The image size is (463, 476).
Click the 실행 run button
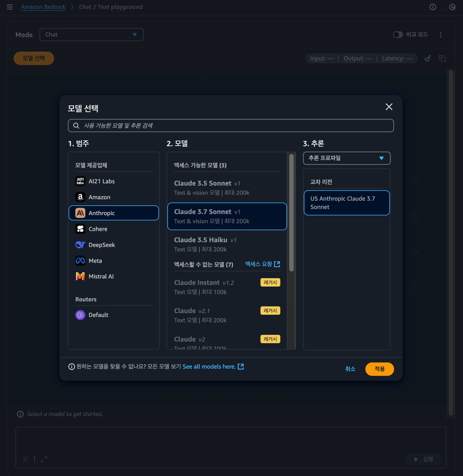[424, 459]
